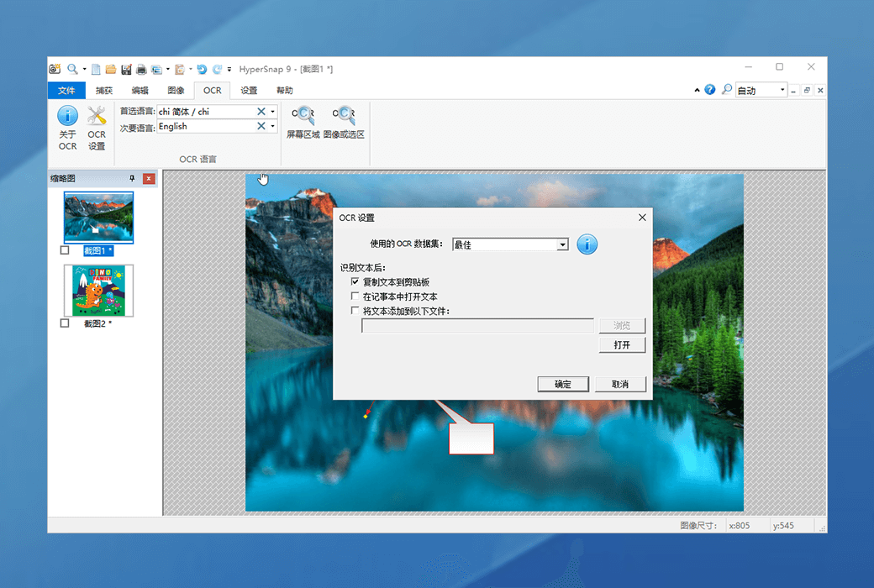Viewport: 874px width, 588px height.
Task: Open the 首选语言 dropdown arrow
Action: [273, 112]
